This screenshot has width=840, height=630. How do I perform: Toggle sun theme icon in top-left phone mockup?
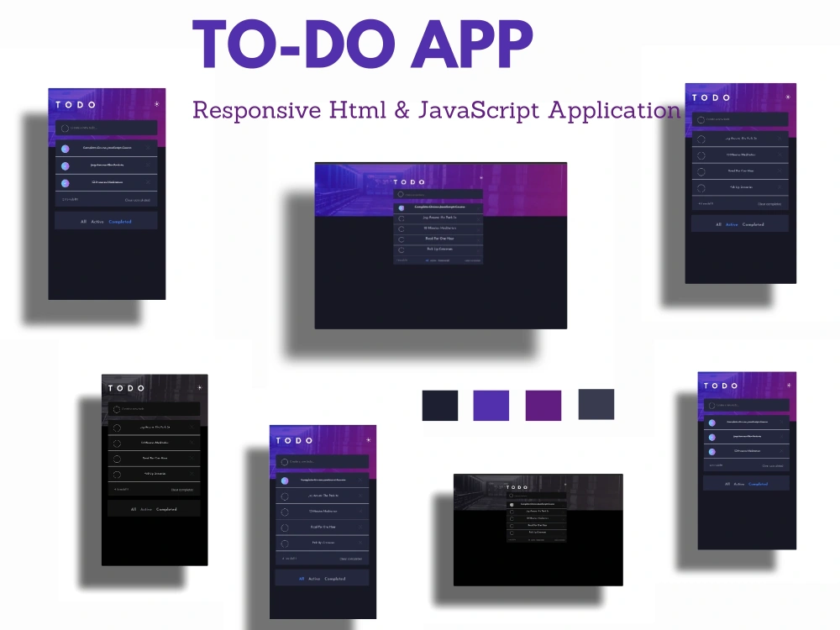point(156,104)
